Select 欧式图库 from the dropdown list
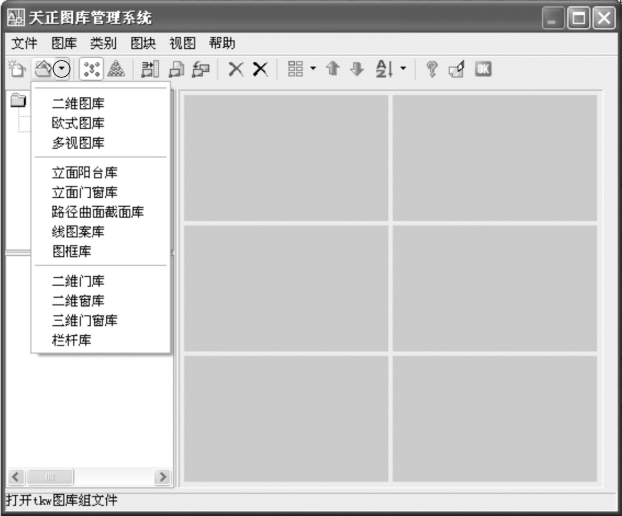The height and width of the screenshot is (516, 622). [x=101, y=123]
